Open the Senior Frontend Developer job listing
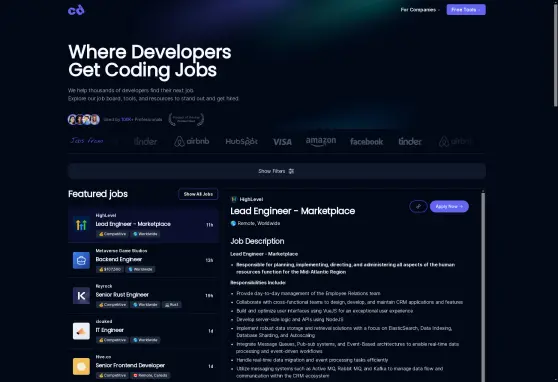 [143, 366]
